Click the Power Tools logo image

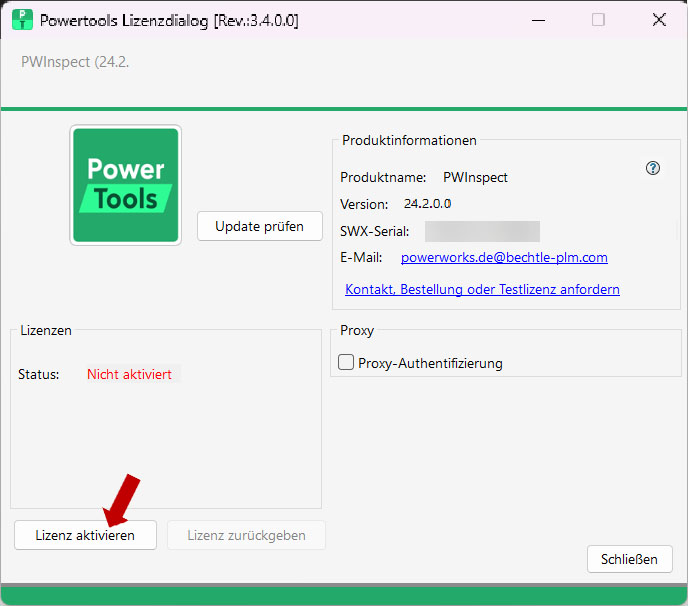(x=125, y=185)
